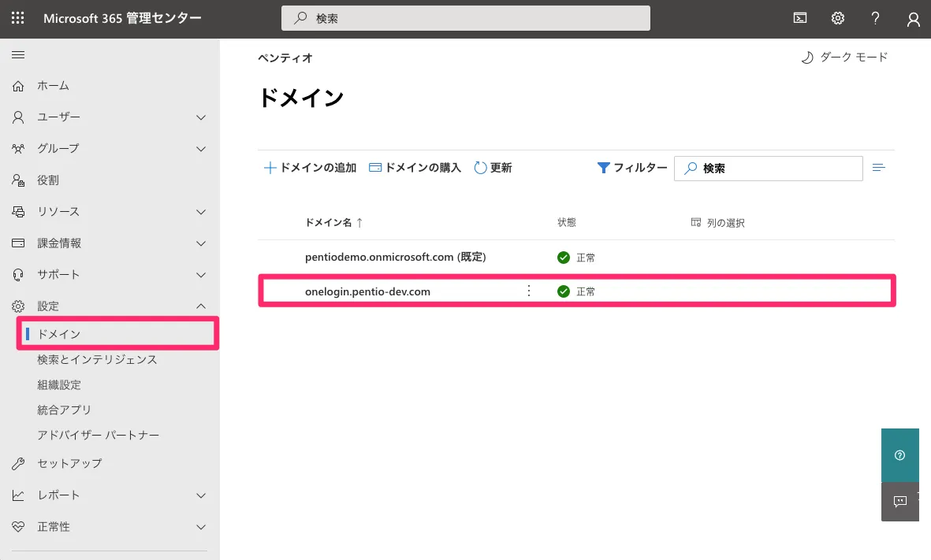Open the settings gear in top bar
931x560 pixels.
(x=838, y=18)
